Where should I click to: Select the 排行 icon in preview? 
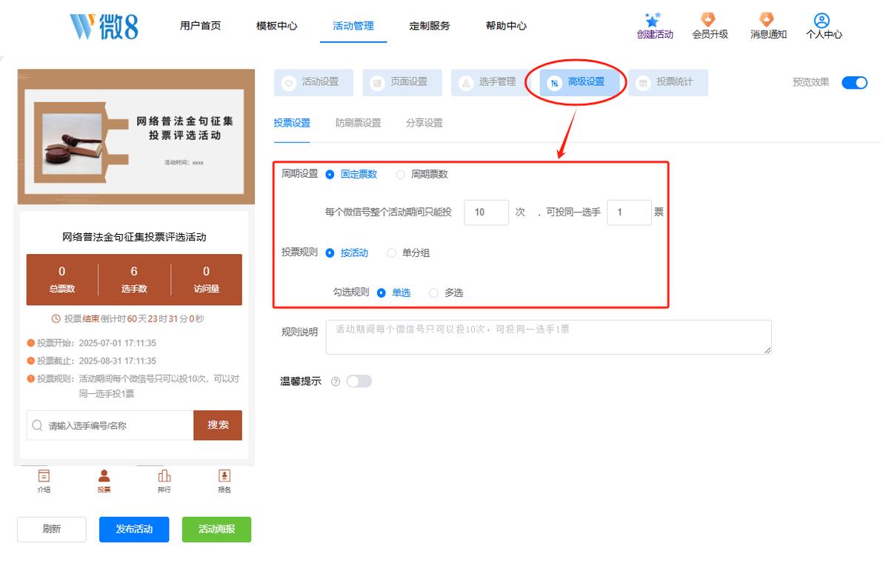tap(164, 475)
